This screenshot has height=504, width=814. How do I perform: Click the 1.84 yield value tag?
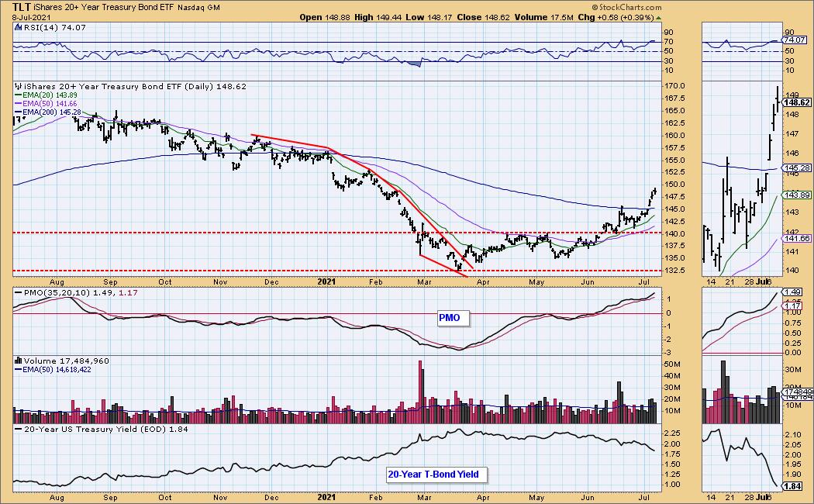pyautogui.click(x=793, y=486)
